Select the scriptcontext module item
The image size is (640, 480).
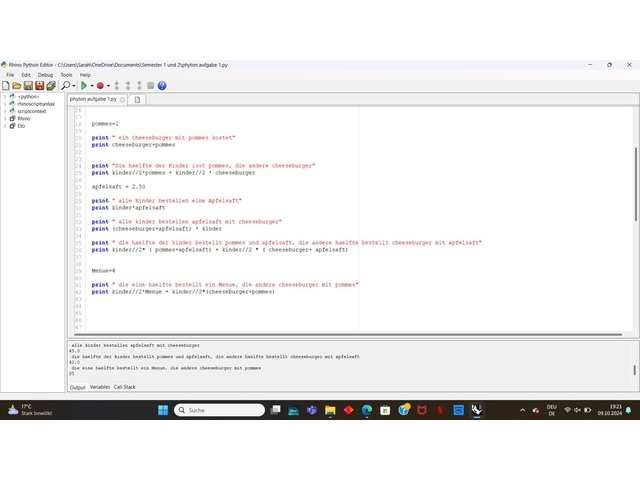[x=32, y=111]
